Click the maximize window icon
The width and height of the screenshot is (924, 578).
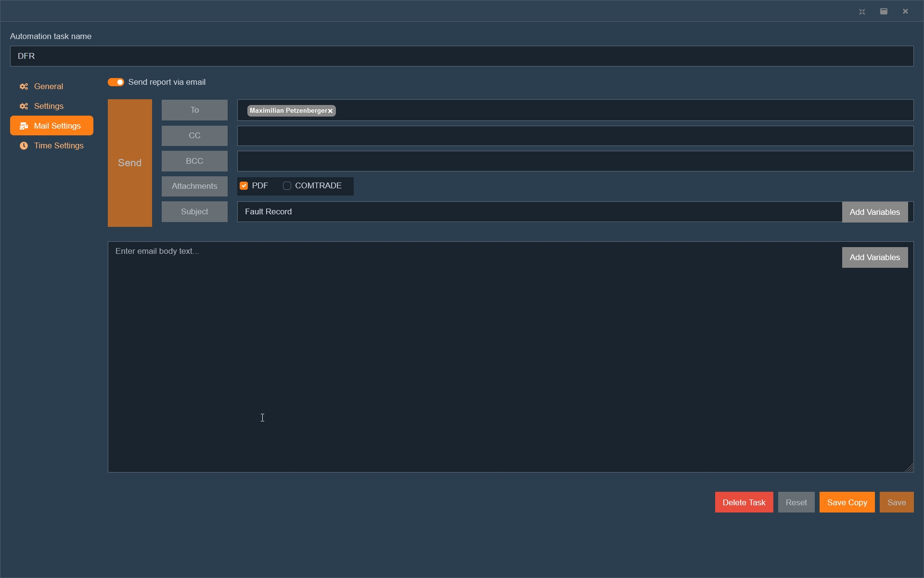coord(884,12)
